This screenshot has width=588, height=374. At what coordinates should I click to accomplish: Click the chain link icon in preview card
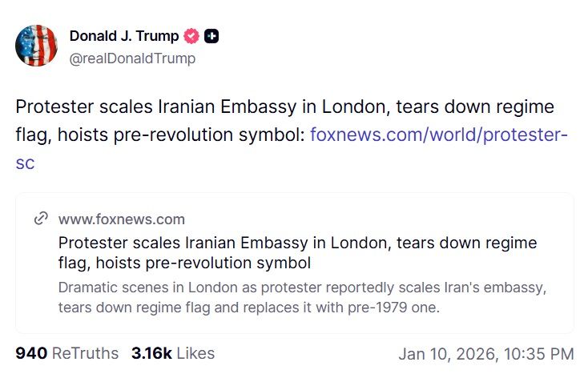pyautogui.click(x=41, y=219)
